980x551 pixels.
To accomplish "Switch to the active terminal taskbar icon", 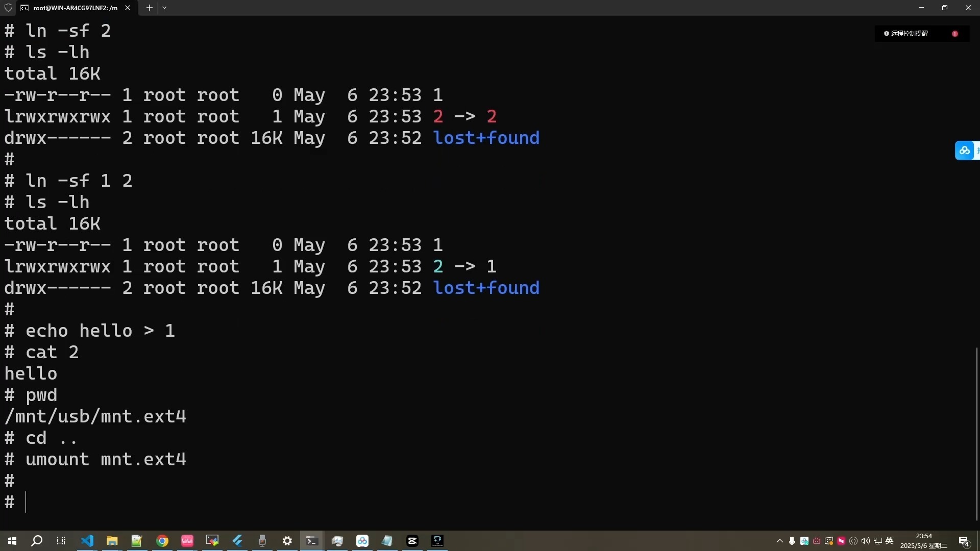I will click(x=311, y=541).
